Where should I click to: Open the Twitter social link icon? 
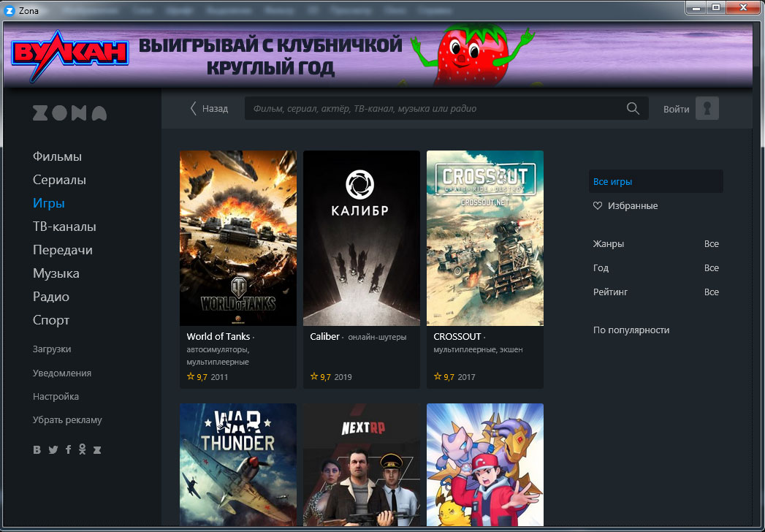[53, 449]
